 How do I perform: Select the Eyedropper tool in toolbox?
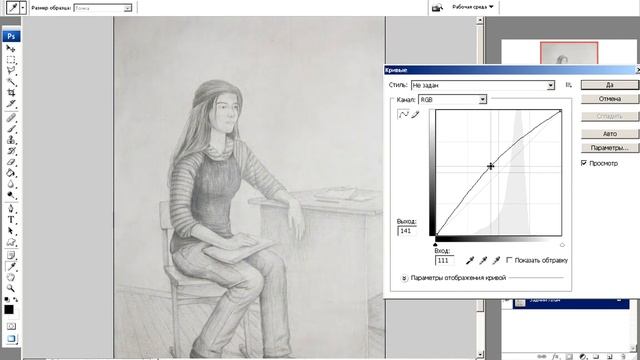click(11, 267)
